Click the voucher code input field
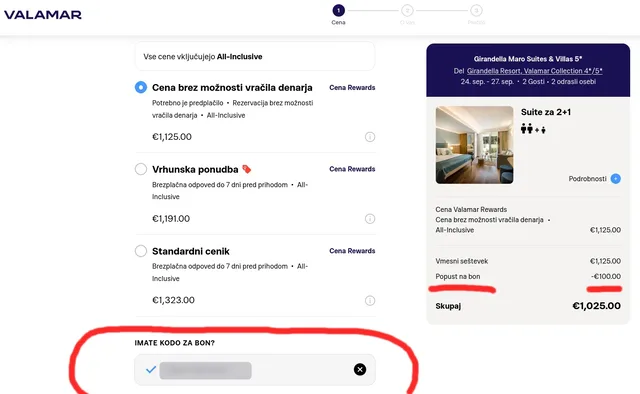Image resolution: width=640 pixels, height=394 pixels. click(x=255, y=370)
